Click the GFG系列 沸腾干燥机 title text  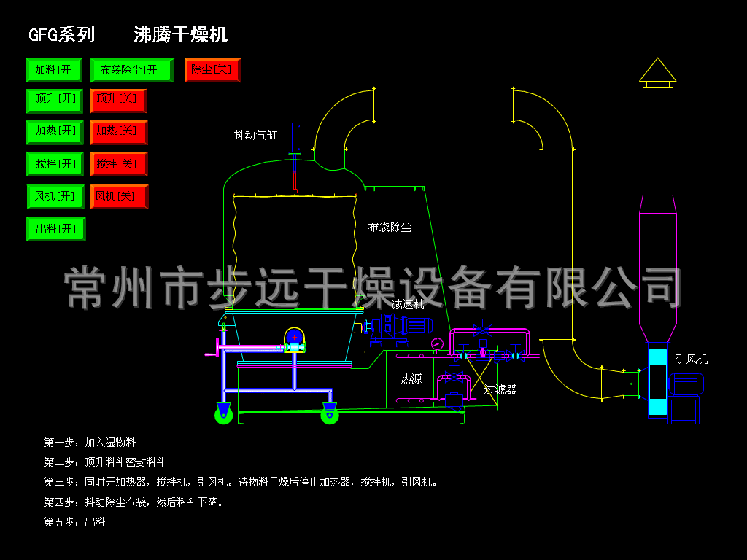coord(128,34)
